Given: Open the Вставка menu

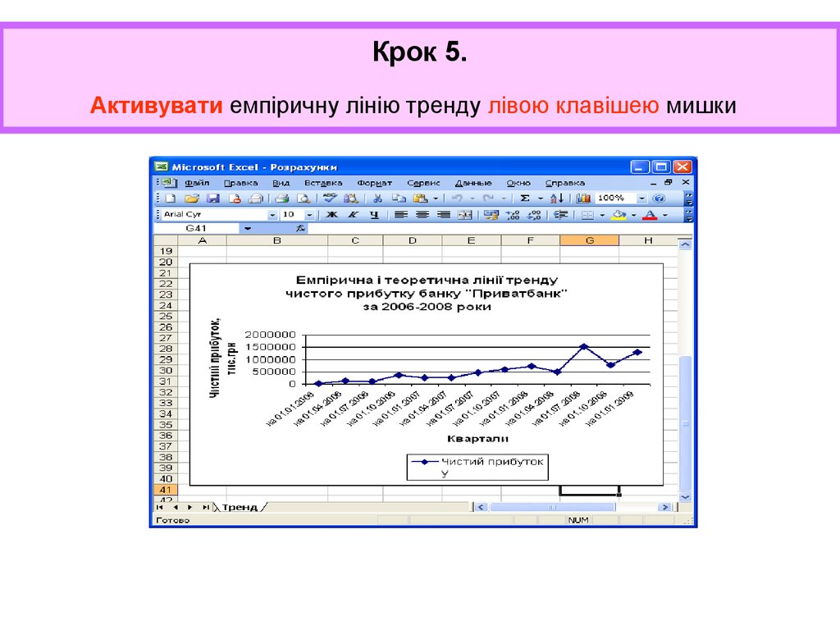Looking at the screenshot, I should [323, 183].
